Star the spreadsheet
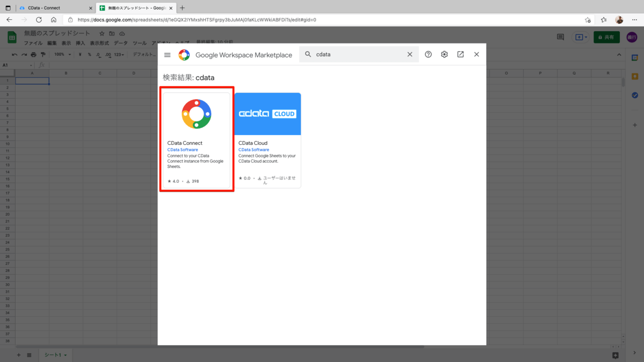Image resolution: width=644 pixels, height=362 pixels. click(102, 33)
